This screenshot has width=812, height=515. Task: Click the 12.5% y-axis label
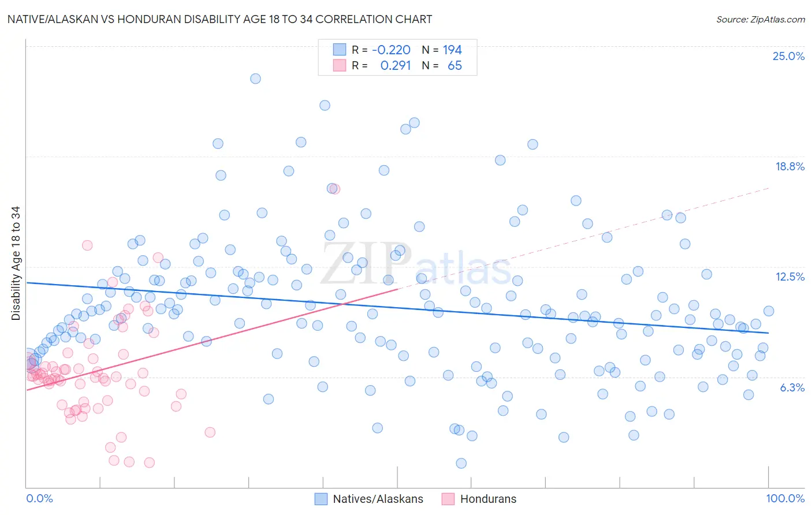789,277
